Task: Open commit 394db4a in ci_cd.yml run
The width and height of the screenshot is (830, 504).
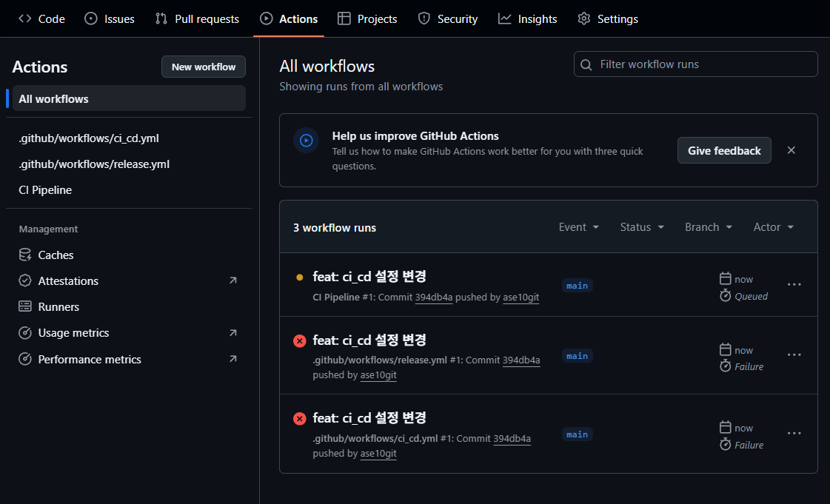Action: click(x=512, y=438)
